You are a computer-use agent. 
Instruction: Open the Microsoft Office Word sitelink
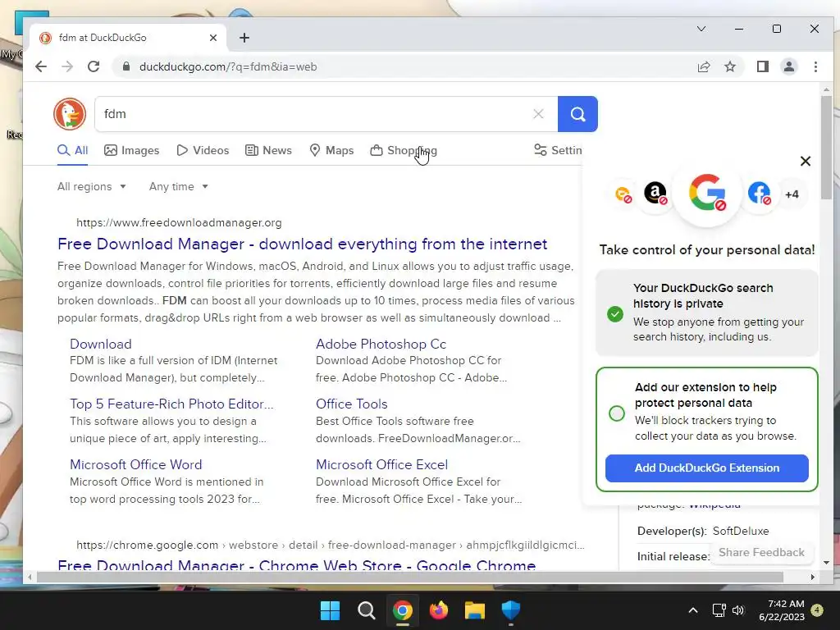click(x=135, y=464)
